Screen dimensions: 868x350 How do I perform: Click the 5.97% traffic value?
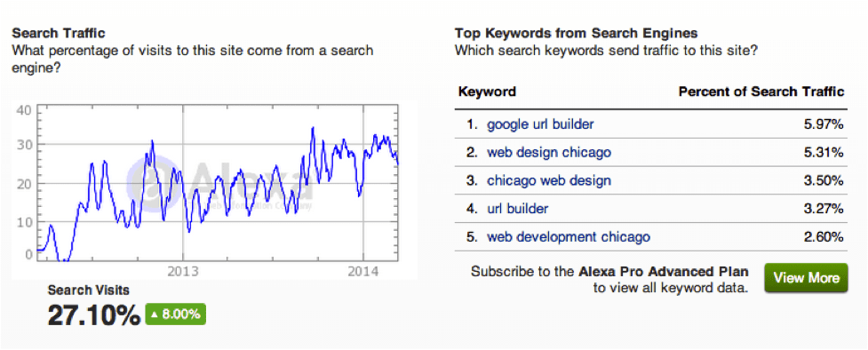point(824,124)
